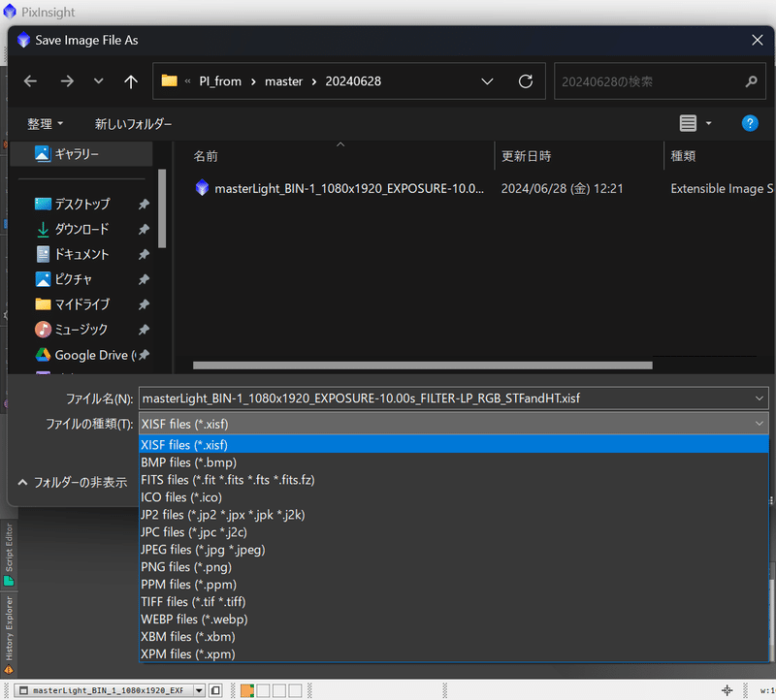
Task: Click the navigation pane vertical scrollbar
Action: coord(162,208)
